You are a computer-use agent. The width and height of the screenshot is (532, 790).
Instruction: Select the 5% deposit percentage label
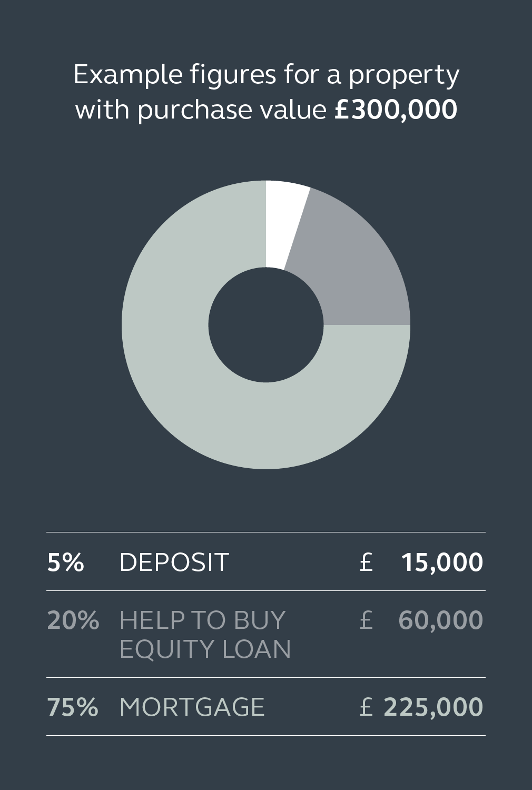point(65,562)
